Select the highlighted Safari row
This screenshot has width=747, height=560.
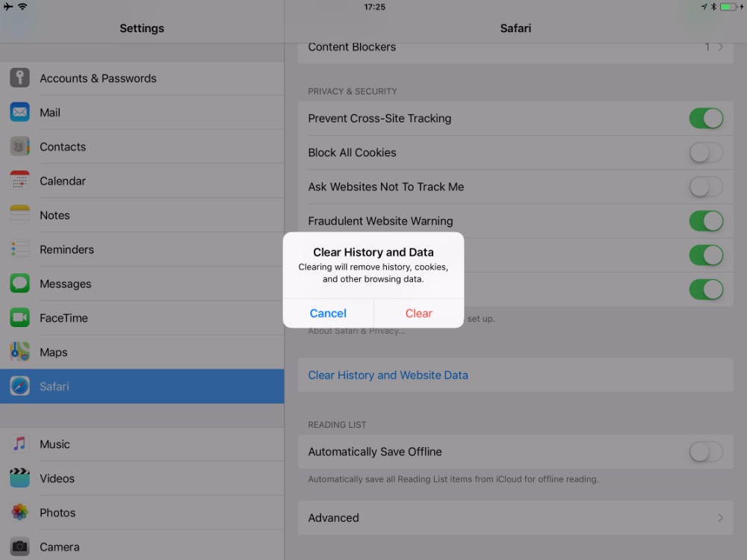(142, 386)
